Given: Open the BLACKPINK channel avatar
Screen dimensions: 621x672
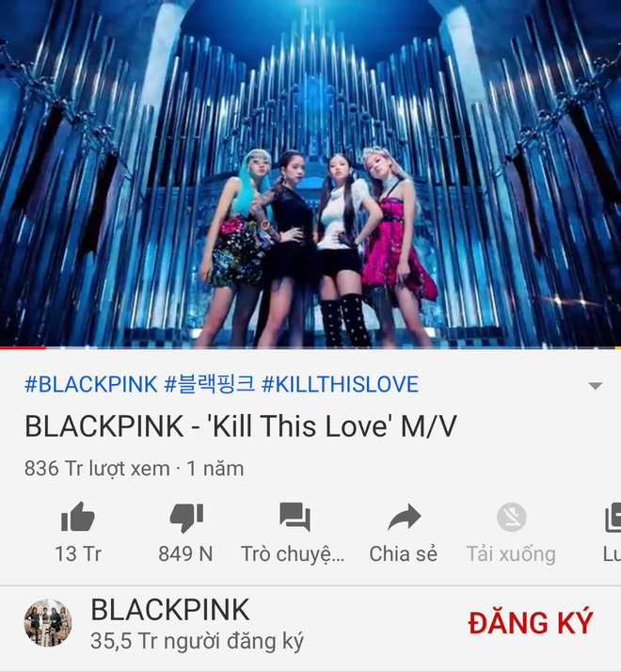Looking at the screenshot, I should (48, 623).
